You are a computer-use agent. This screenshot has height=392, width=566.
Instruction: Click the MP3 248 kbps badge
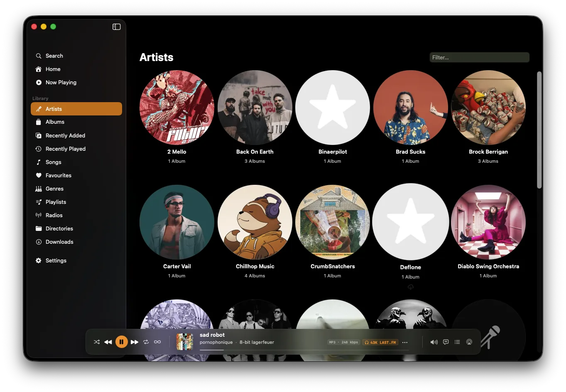point(343,343)
